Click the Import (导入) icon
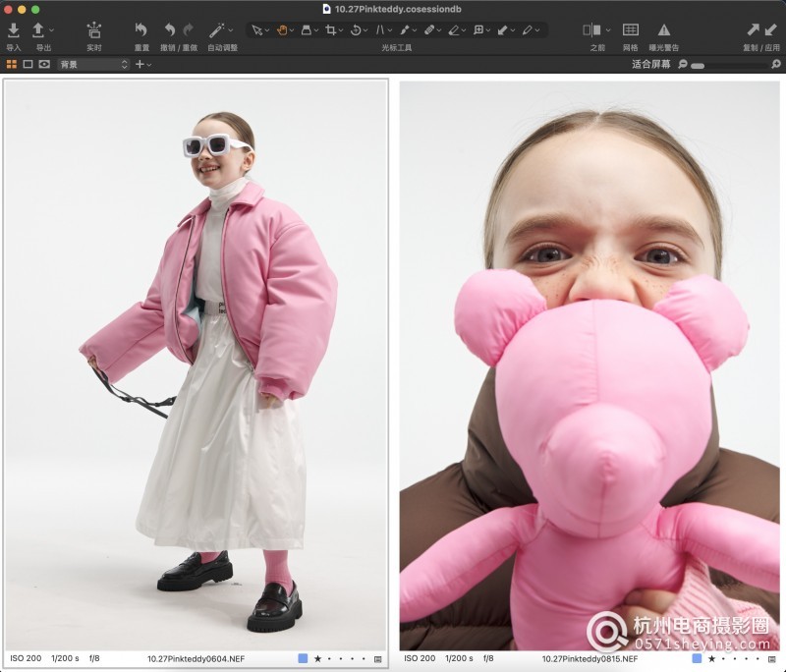 tap(14, 30)
